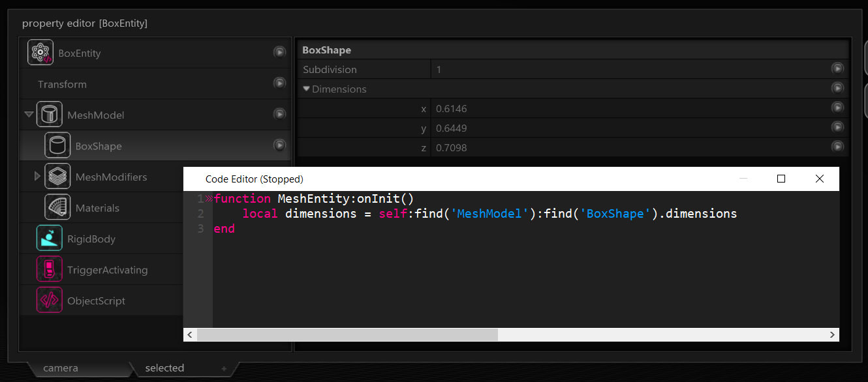Collapse the MeshModel tree node
868x382 pixels.
(x=29, y=115)
